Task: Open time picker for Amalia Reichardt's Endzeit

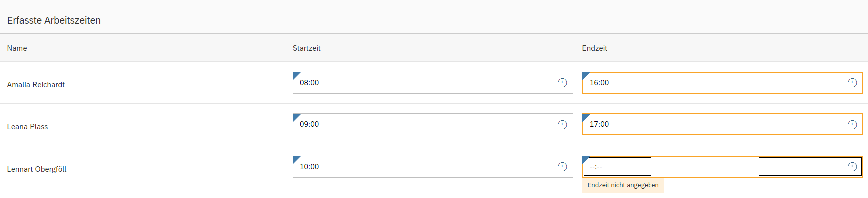Action: [852, 83]
